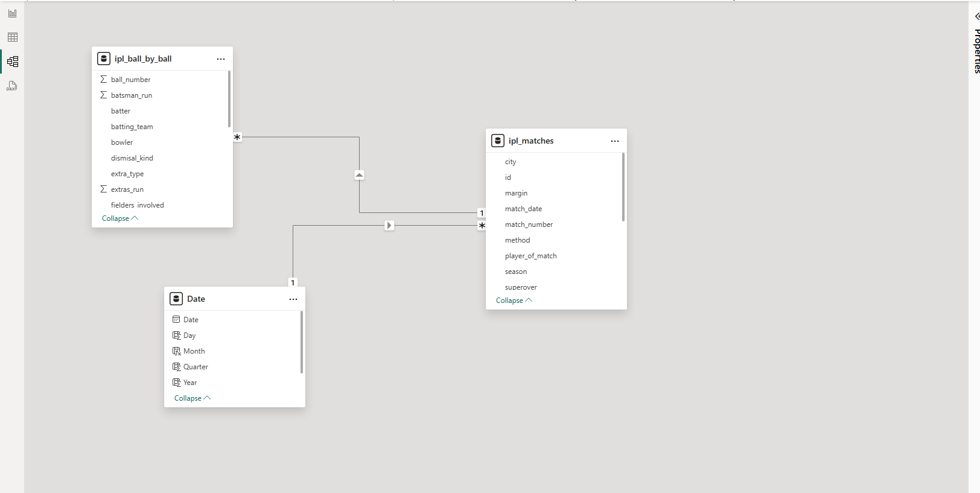980x493 pixels.
Task: Click the ipl_matches field list scrollbar
Action: pos(623,187)
